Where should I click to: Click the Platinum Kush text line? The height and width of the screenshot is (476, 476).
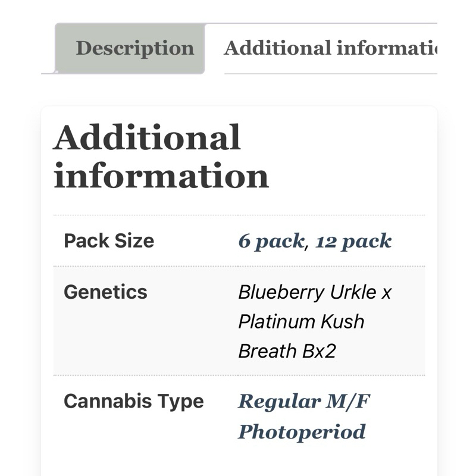tap(301, 321)
